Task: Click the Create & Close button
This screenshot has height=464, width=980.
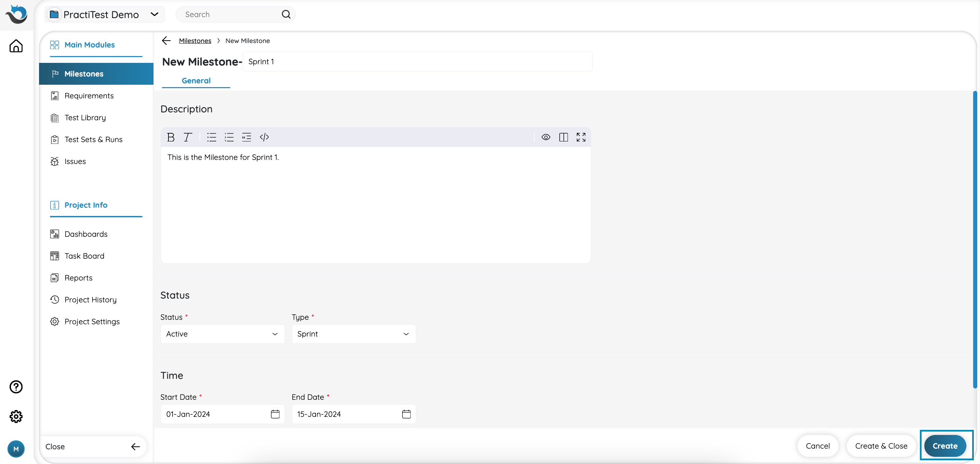Action: [x=881, y=446]
